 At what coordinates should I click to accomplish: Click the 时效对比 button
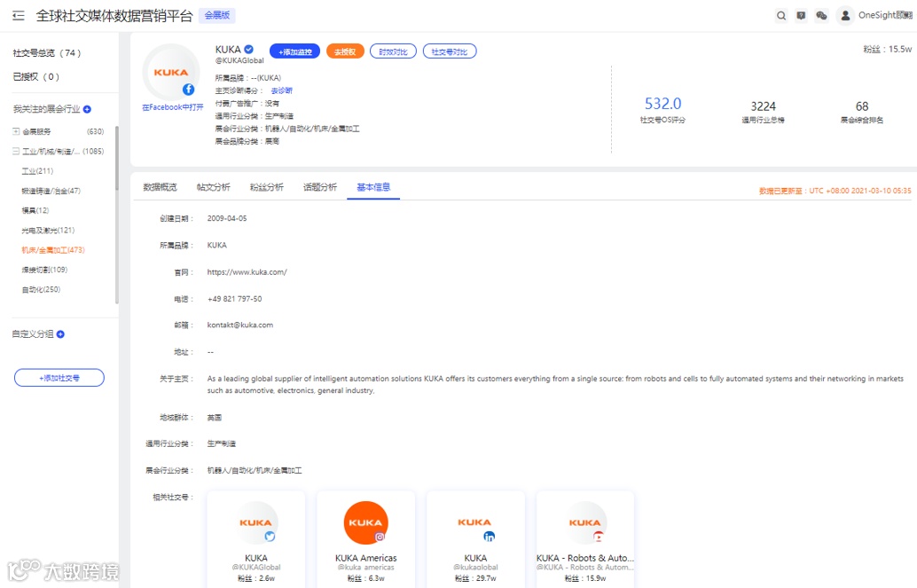point(393,51)
